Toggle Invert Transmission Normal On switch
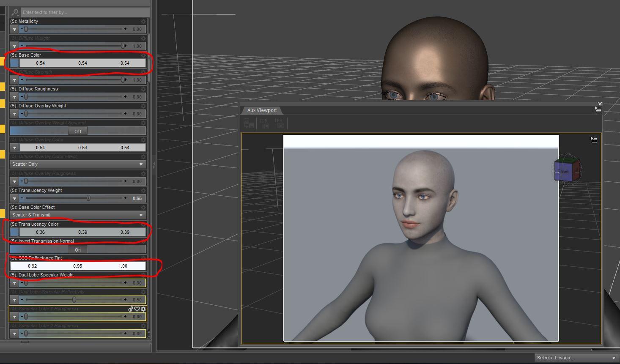 point(78,249)
